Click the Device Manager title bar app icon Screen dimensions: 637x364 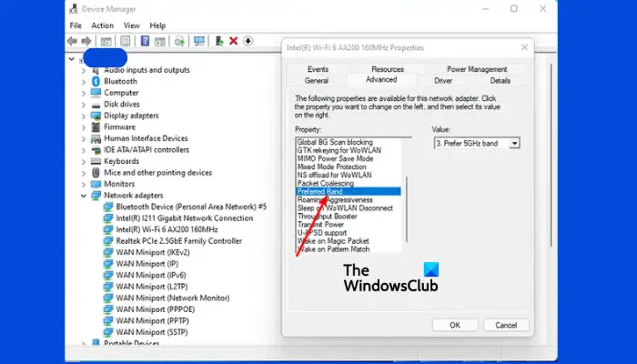pyautogui.click(x=74, y=8)
